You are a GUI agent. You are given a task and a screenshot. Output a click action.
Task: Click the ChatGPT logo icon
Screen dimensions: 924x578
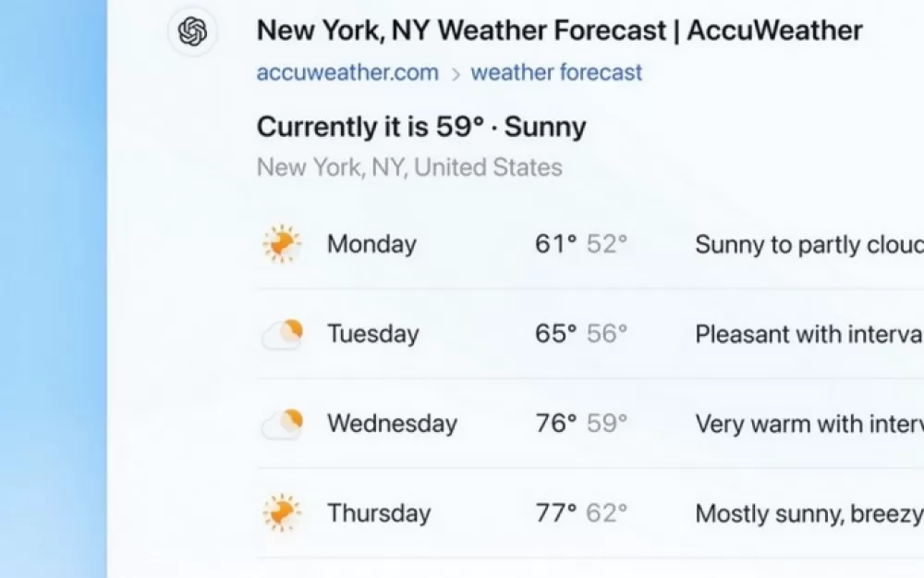(192, 32)
